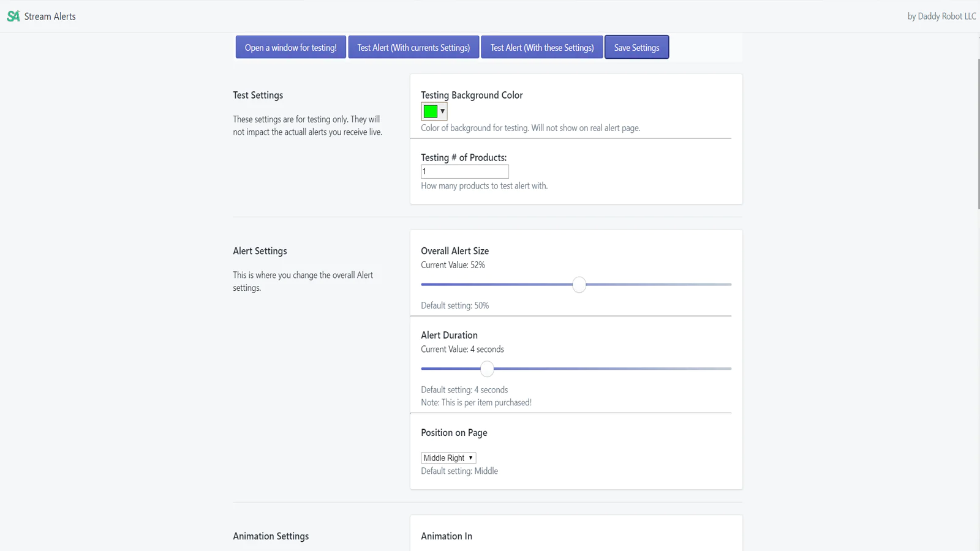
Task: Open a window for testing
Action: pos(290,47)
